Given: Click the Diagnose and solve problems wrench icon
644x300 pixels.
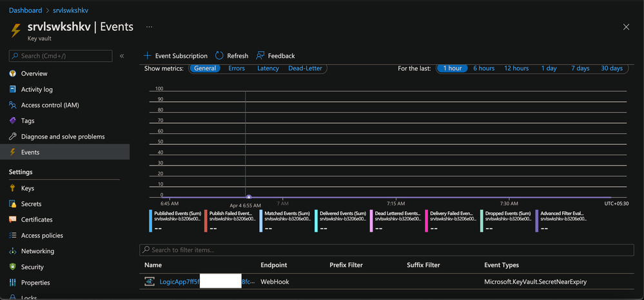Looking at the screenshot, I should click(x=13, y=136).
